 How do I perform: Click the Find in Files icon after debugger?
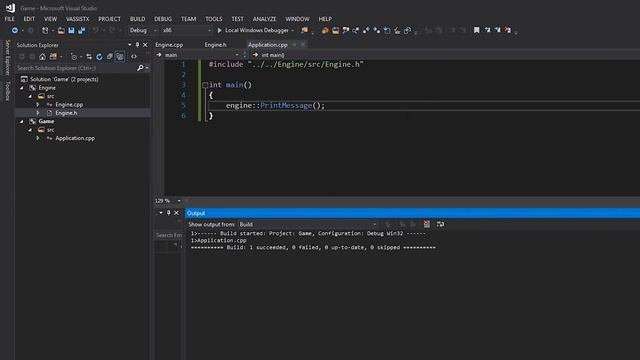pos(304,30)
